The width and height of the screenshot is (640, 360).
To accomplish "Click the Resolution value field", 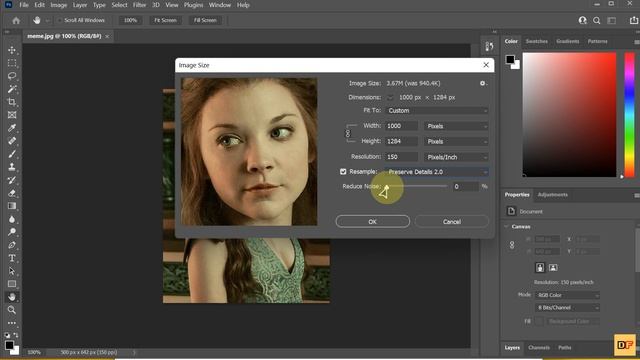I will click(x=401, y=157).
